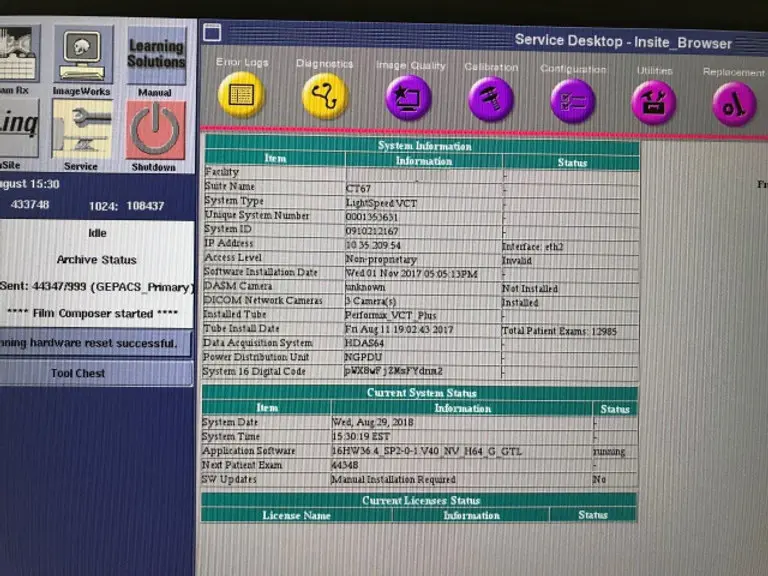Click the Facility row label

click(222, 172)
